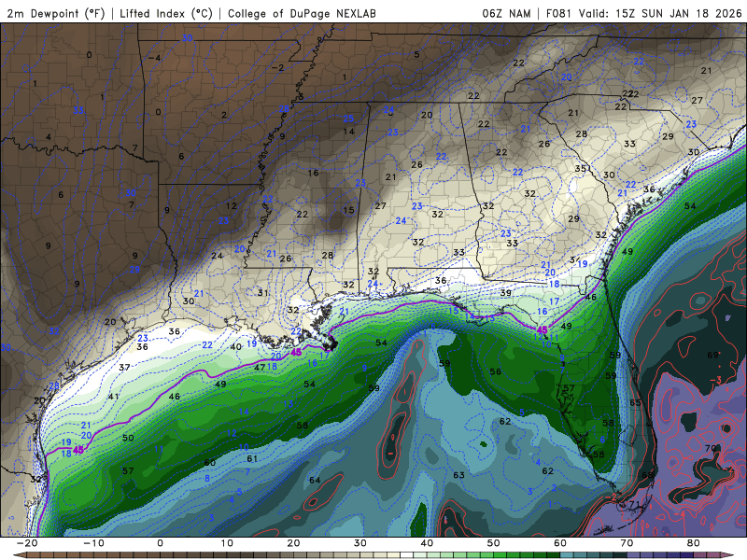Click the 50 tick label under the colorbar
747x560 pixels.
[494, 543]
